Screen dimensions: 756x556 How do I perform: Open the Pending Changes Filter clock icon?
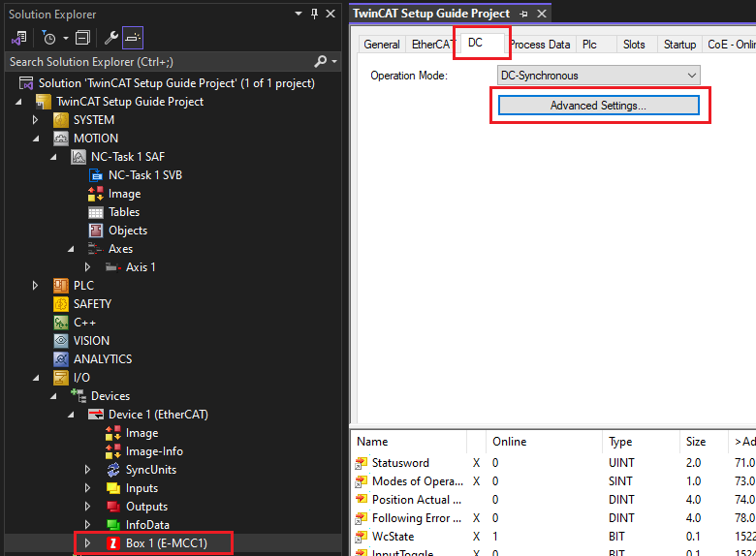click(48, 38)
